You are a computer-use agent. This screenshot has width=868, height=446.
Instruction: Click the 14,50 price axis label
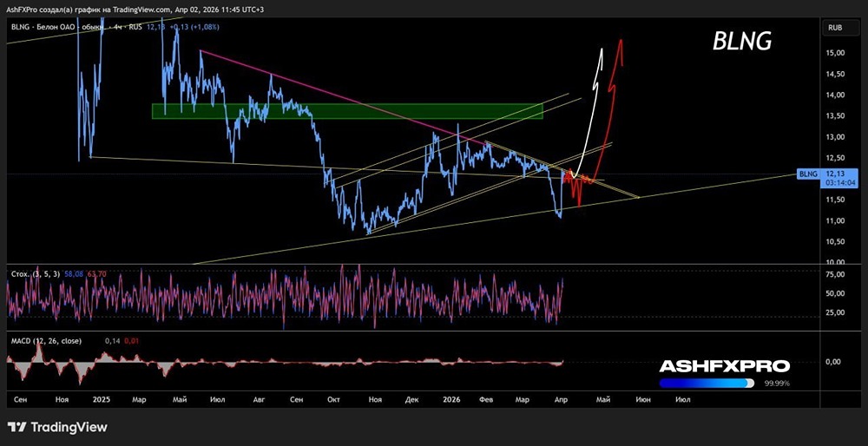pyautogui.click(x=835, y=74)
